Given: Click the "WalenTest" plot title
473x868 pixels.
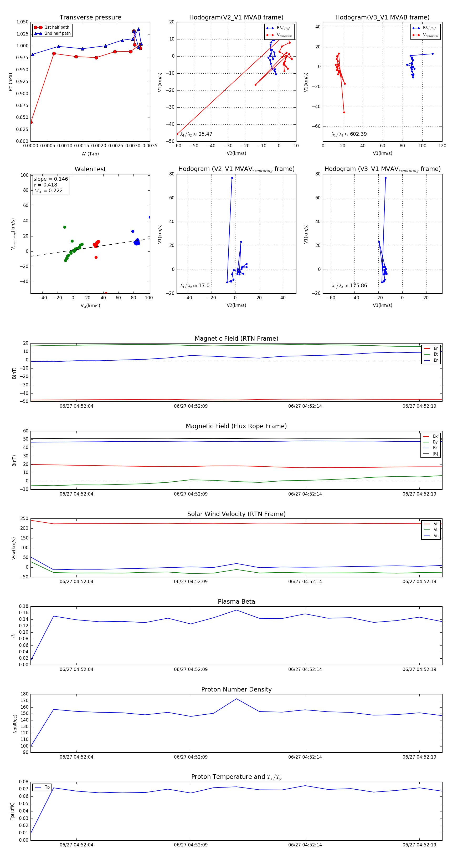Looking at the screenshot, I should tap(90, 169).
